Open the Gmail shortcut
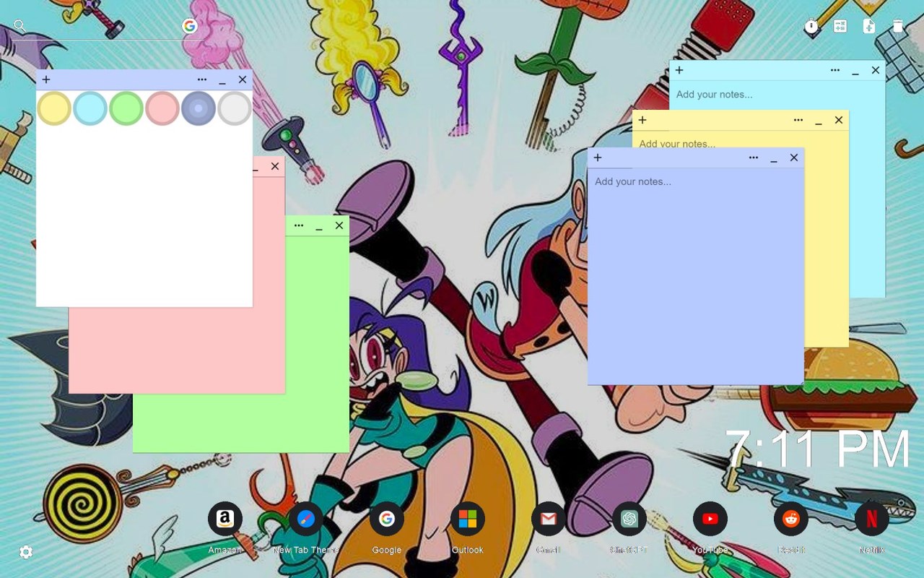924x578 pixels. (x=549, y=519)
